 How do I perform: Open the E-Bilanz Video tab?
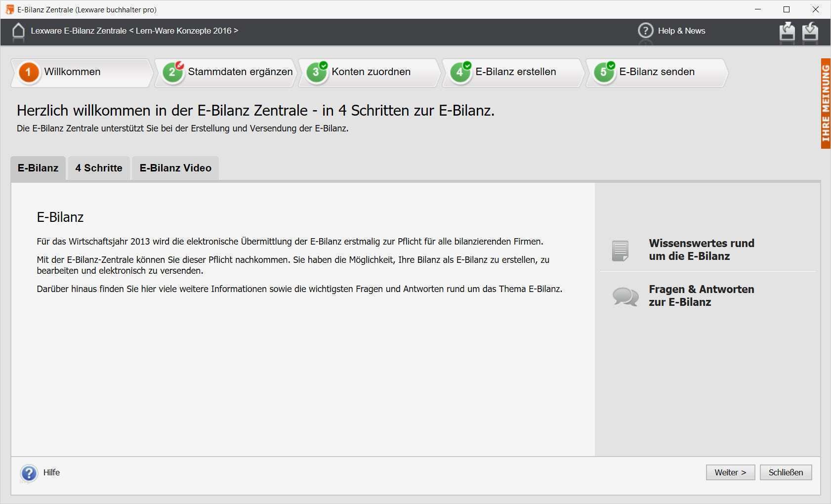(x=175, y=168)
